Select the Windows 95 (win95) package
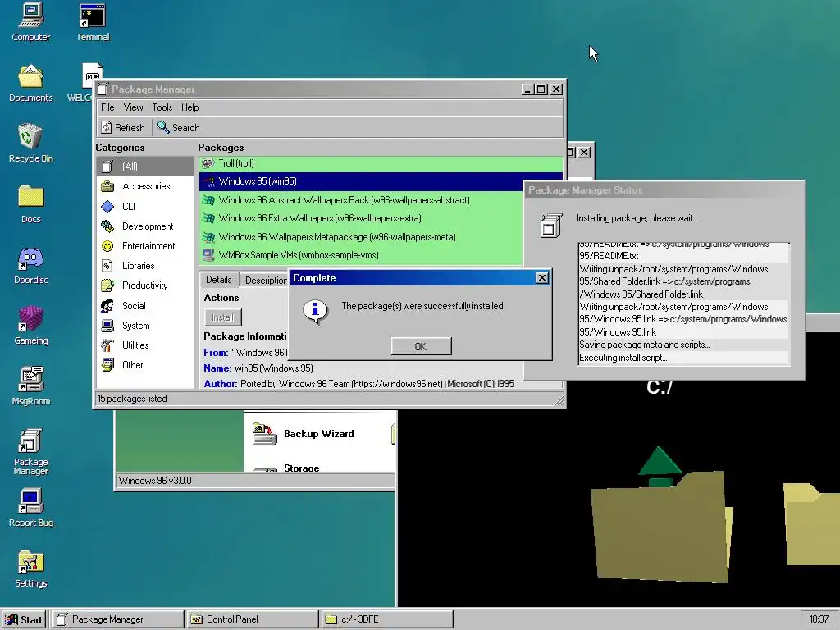Image resolution: width=840 pixels, height=630 pixels. point(361,181)
